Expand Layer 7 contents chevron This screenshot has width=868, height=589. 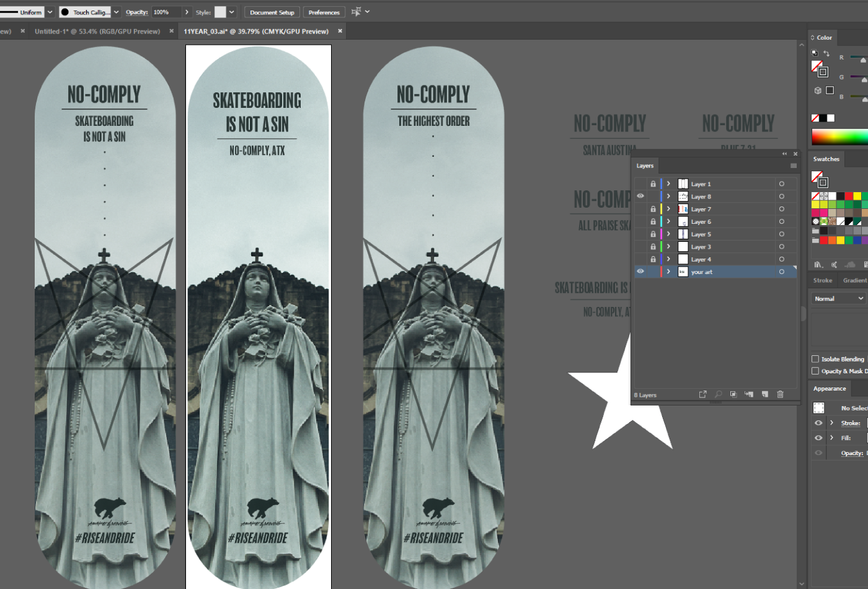668,209
